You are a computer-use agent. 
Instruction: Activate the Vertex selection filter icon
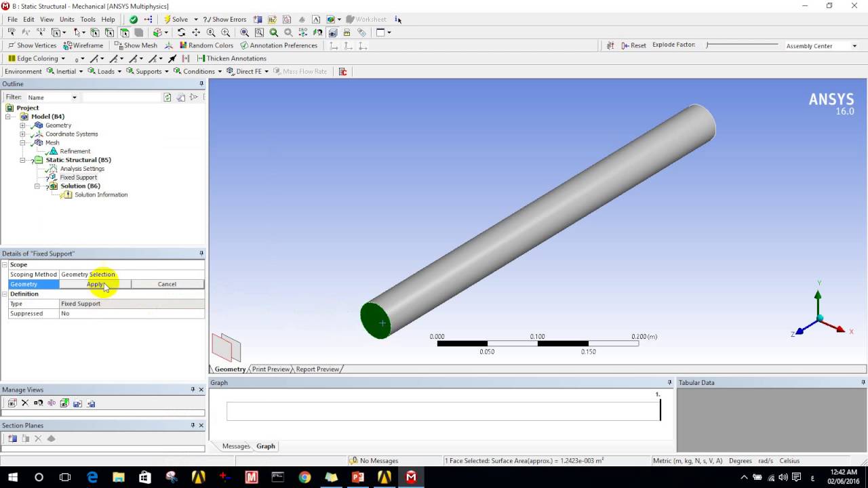point(94,33)
